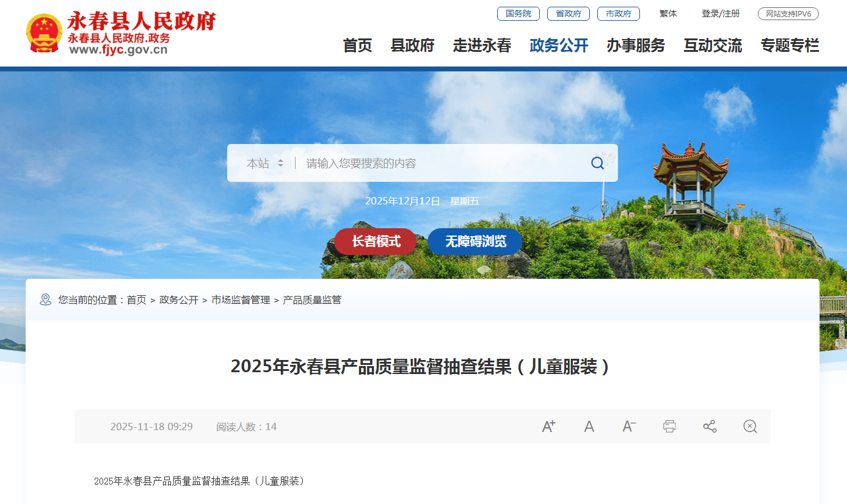
Task: Open the share icon options
Action: (710, 427)
